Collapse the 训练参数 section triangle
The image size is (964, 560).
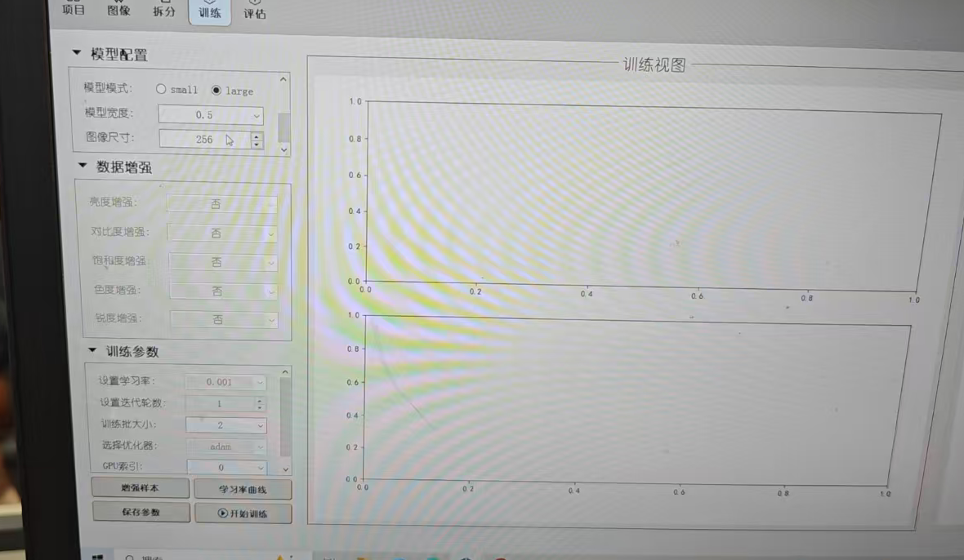[x=91, y=351]
